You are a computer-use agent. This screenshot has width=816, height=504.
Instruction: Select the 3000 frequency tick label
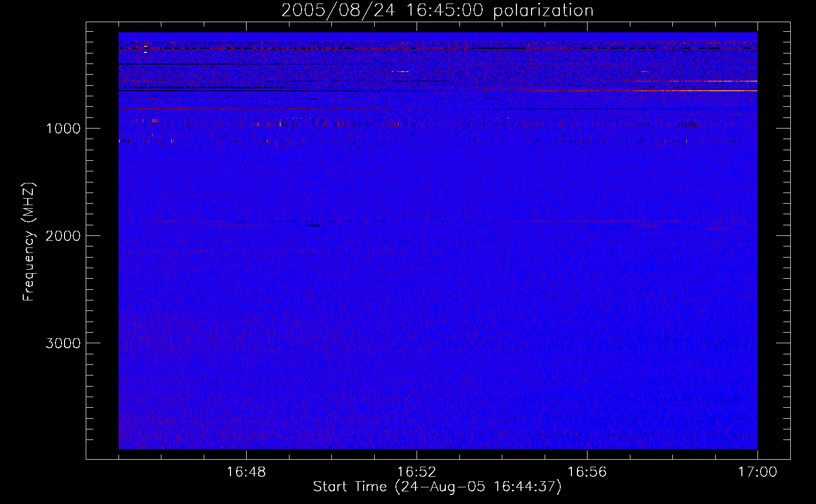click(x=63, y=343)
